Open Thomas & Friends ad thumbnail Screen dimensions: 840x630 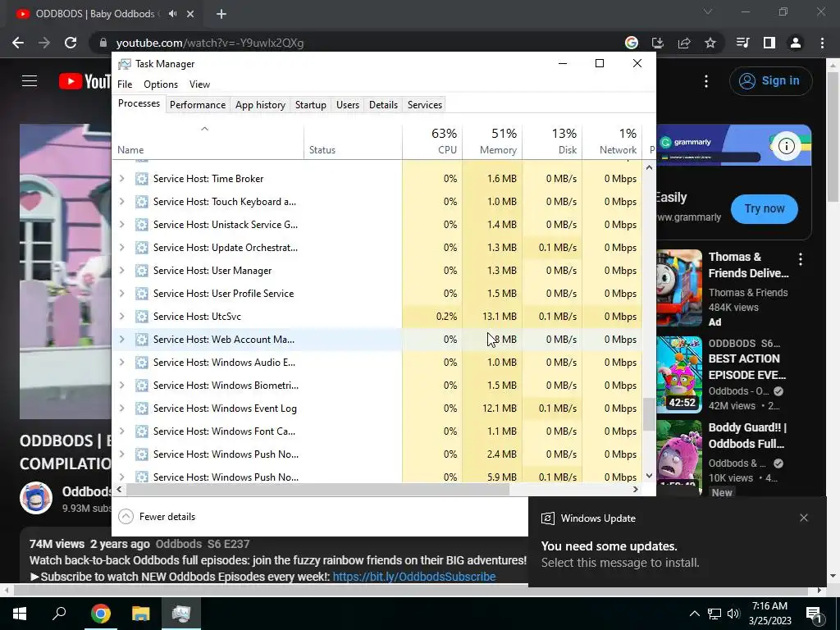tap(679, 288)
